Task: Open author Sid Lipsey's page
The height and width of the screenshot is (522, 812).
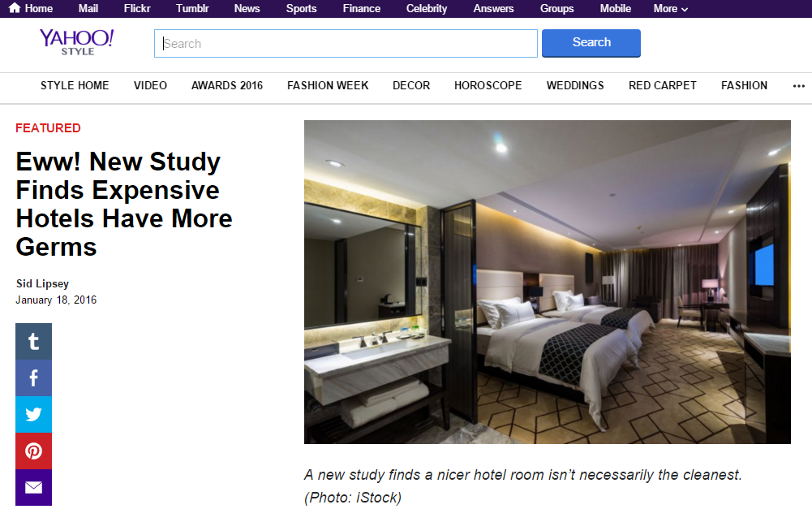Action: (x=42, y=283)
